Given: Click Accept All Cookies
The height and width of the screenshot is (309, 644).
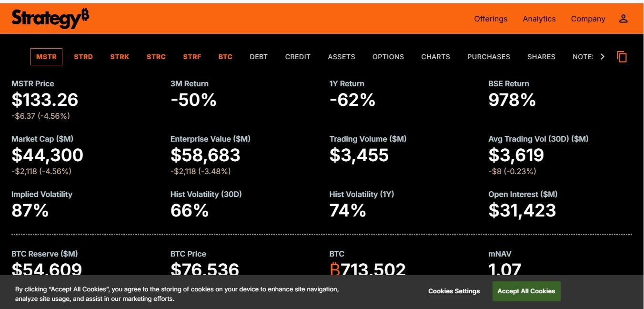Looking at the screenshot, I should pos(526,291).
